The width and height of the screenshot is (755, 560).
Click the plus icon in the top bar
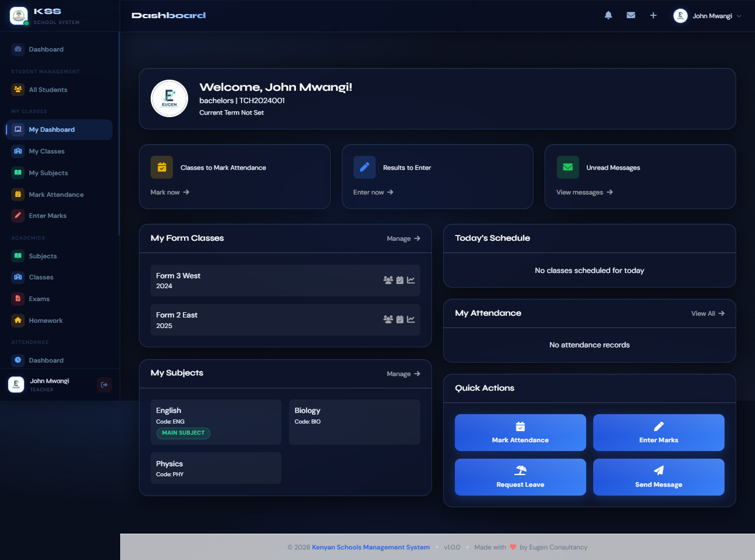coord(653,15)
